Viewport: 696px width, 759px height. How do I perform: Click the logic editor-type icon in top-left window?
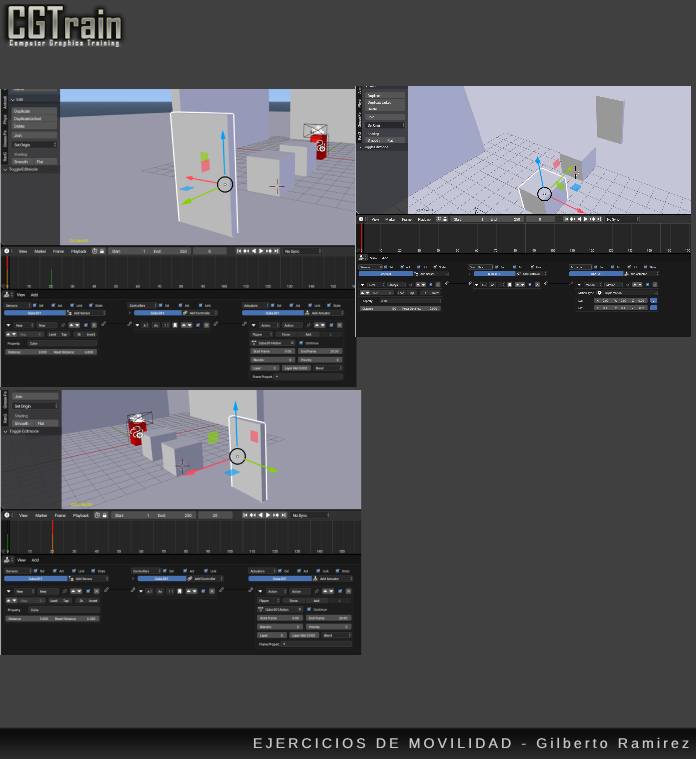[7, 295]
